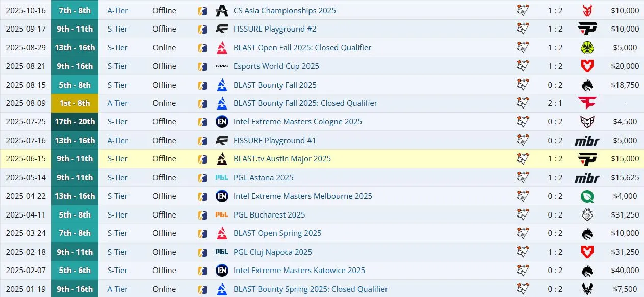The image size is (644, 297).
Task: Click the $18,750 prize value
Action: coord(625,85)
